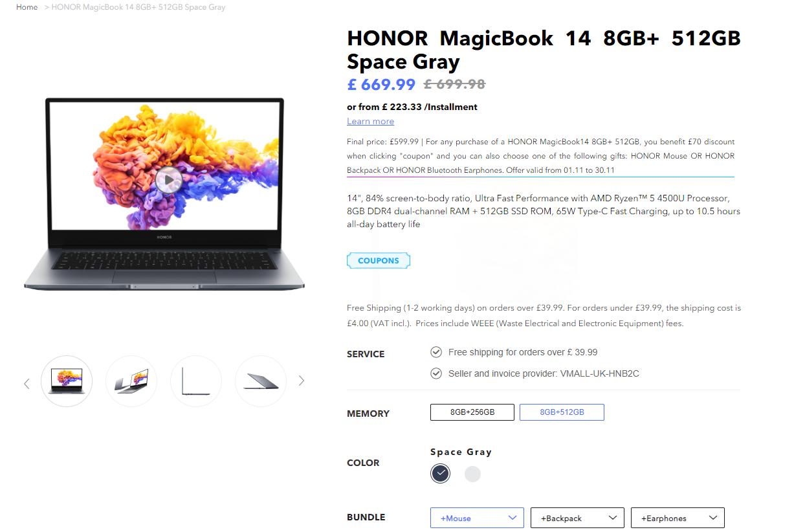Open the Home breadcrumb link
The width and height of the screenshot is (794, 532).
pyautogui.click(x=27, y=7)
